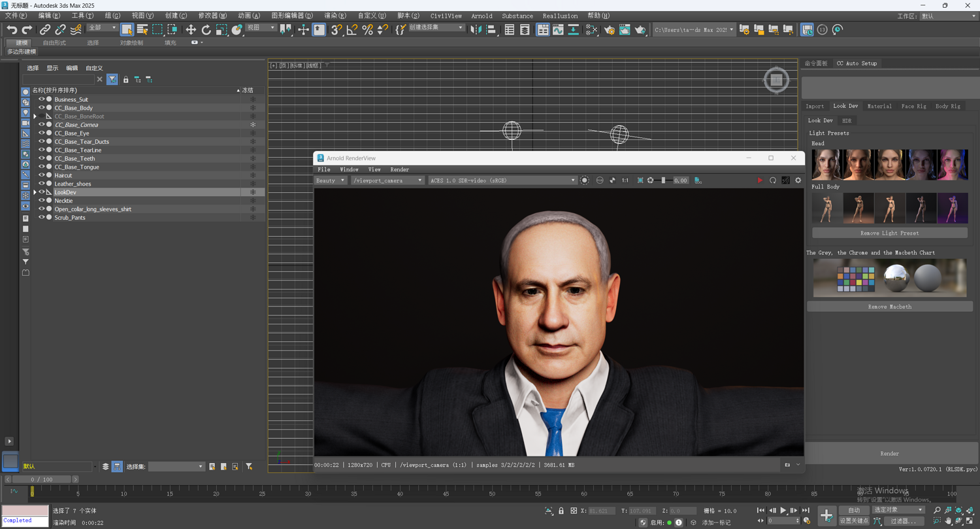
Task: Toggle visibility of CC_Base_Eye
Action: (x=41, y=133)
